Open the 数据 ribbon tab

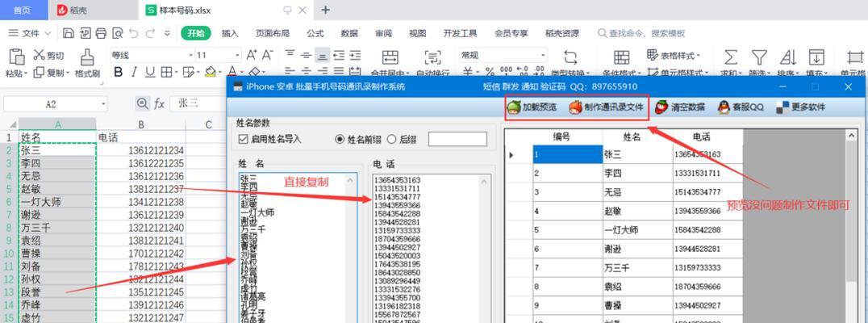[349, 33]
